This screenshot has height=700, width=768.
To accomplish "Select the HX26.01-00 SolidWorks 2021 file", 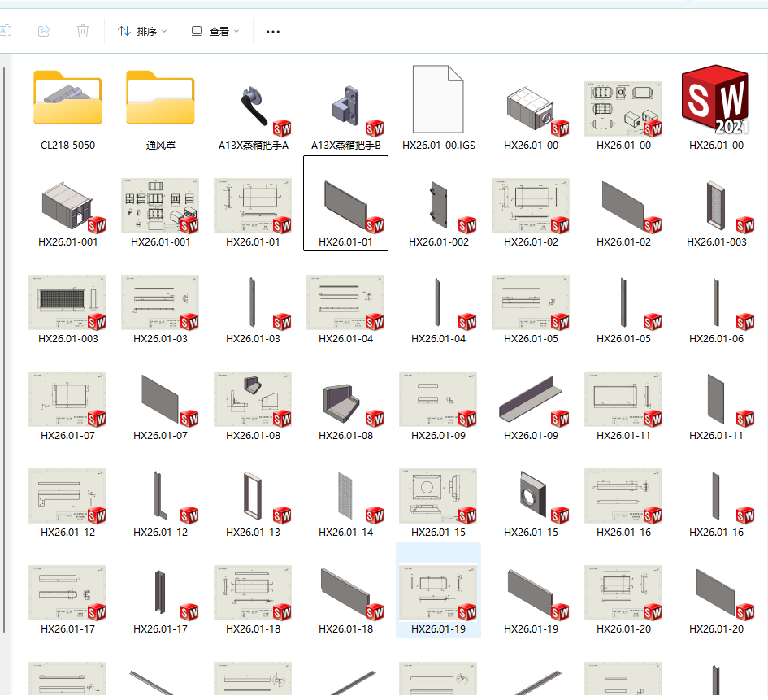I will [x=716, y=108].
